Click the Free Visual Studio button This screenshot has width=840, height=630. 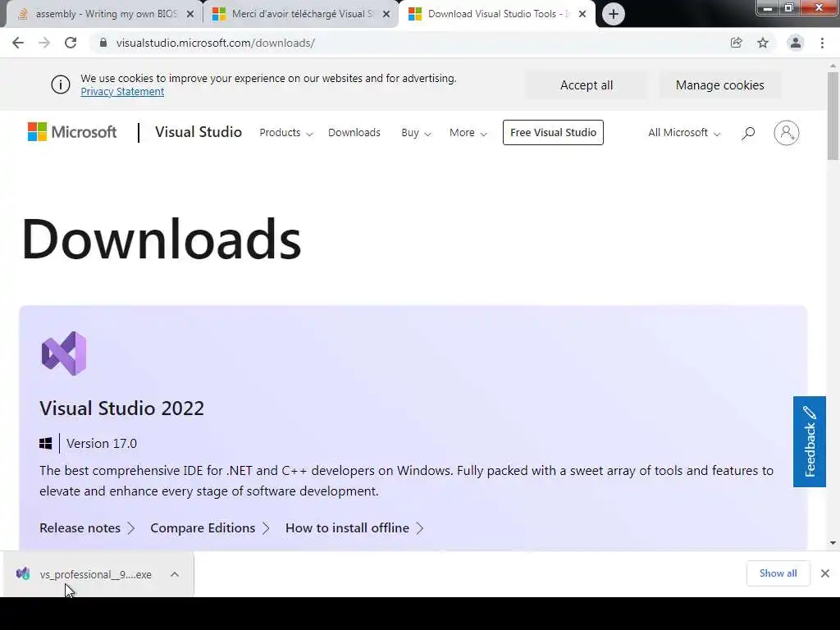click(553, 132)
